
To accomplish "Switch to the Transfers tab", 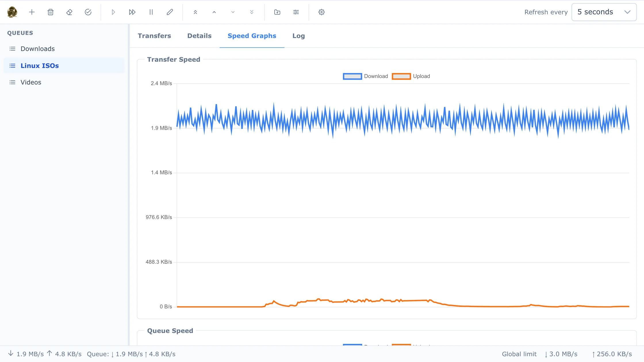I will [154, 36].
